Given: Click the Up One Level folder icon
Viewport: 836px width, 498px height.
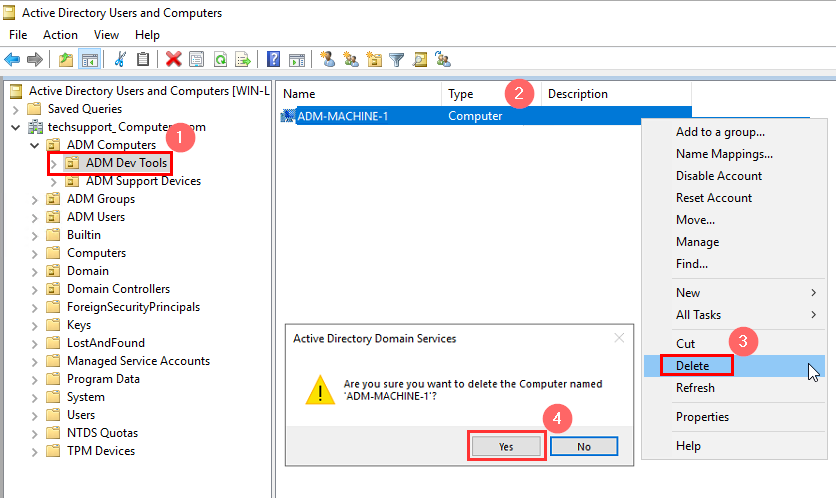Looking at the screenshot, I should (x=66, y=59).
